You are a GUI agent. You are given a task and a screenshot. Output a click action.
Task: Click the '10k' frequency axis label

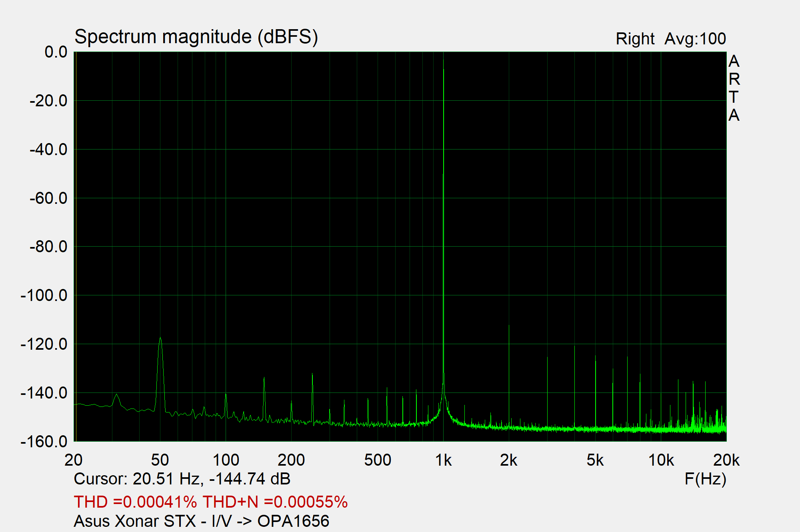661,460
